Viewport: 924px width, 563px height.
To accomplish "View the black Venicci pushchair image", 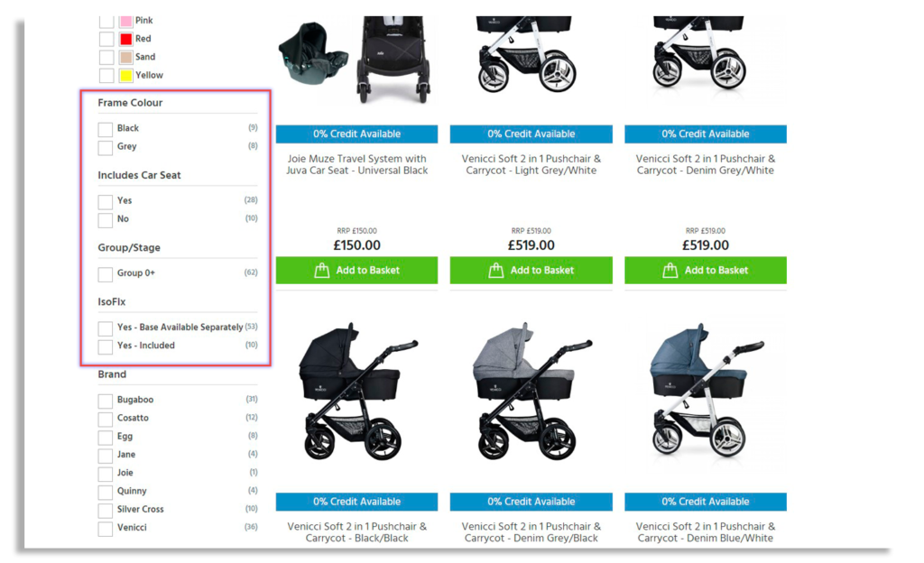I will (357, 392).
